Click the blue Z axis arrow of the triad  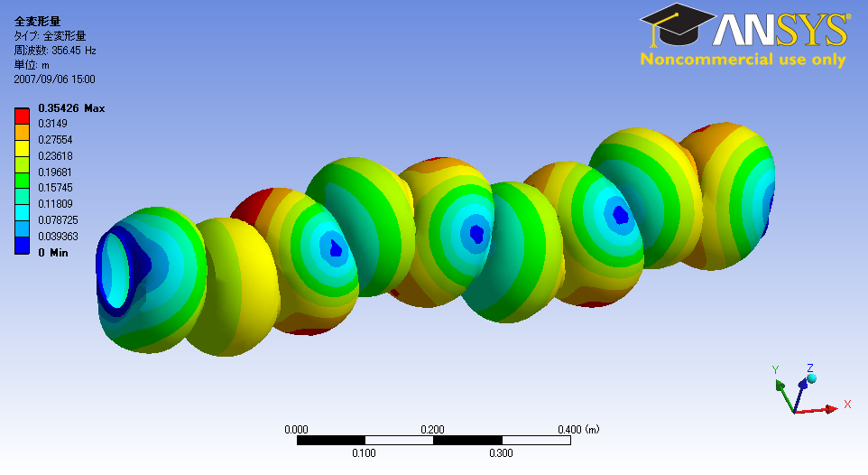[x=801, y=396]
